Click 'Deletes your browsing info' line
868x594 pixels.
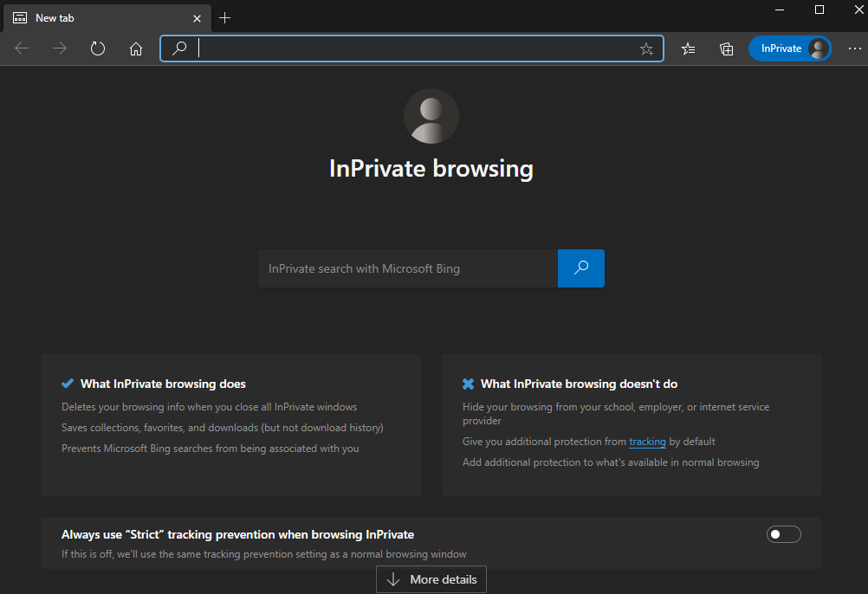[210, 407]
